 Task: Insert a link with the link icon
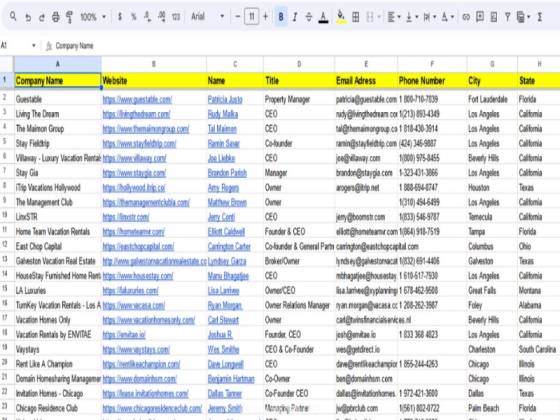(x=466, y=17)
